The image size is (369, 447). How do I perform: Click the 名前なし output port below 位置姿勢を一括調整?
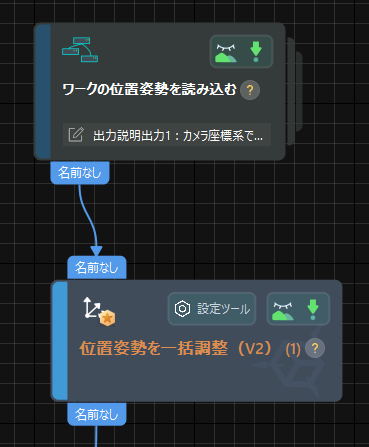click(97, 414)
